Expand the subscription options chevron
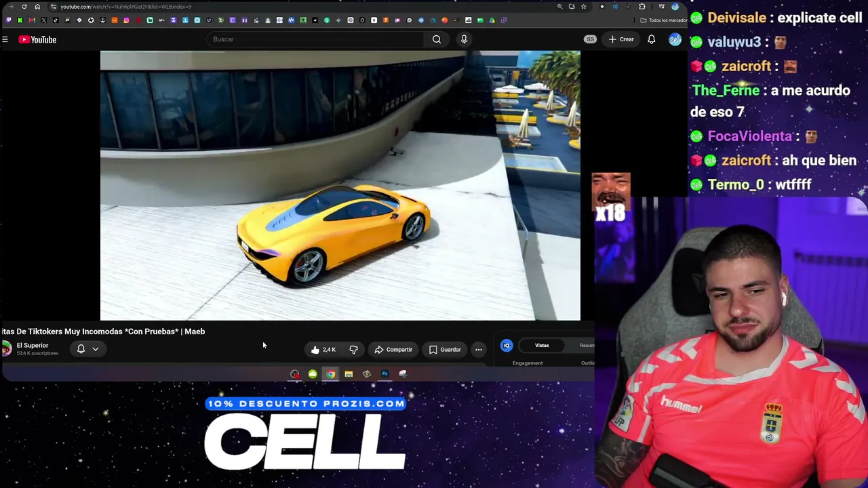The width and height of the screenshot is (868, 488). [96, 349]
